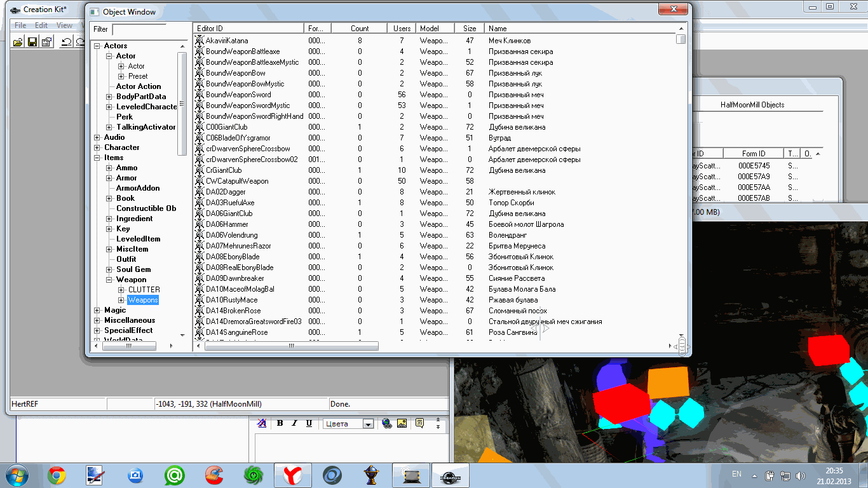Toggle underline formatting in the text editor

(x=309, y=423)
